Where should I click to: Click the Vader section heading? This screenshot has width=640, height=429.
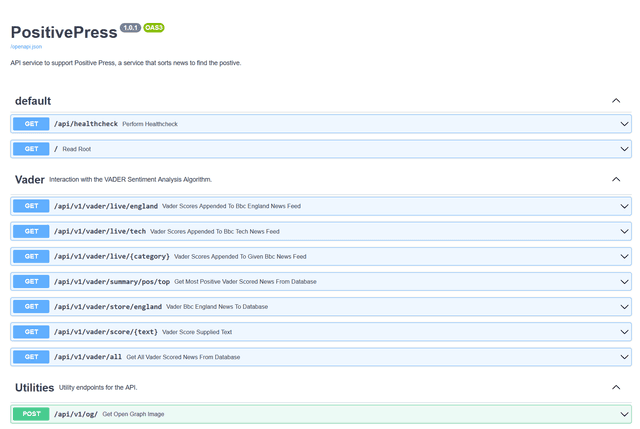tap(30, 180)
